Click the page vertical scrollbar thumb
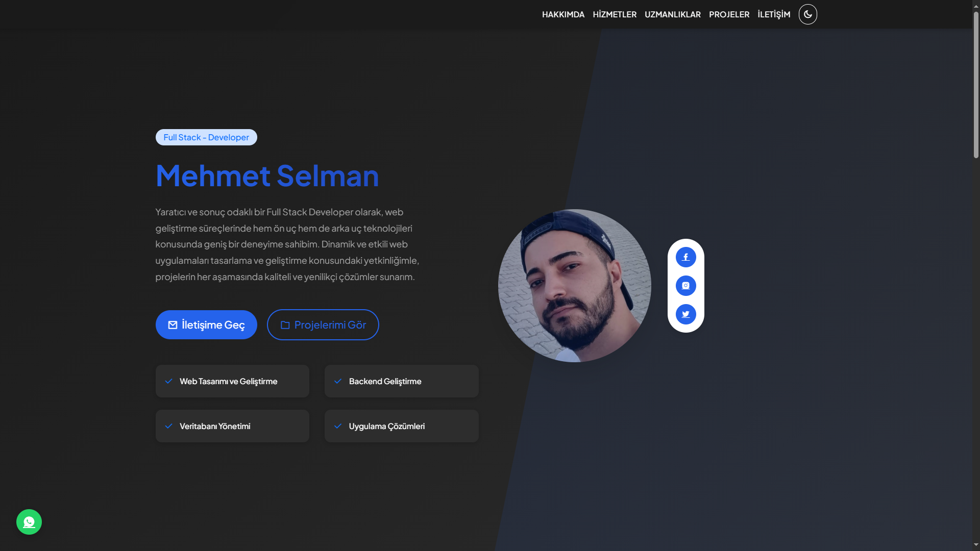Viewport: 980px width, 551px height. pos(976,85)
